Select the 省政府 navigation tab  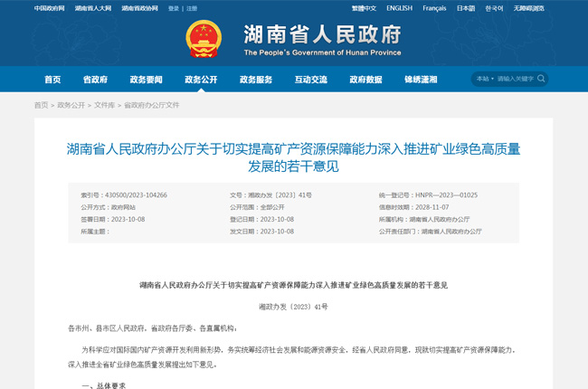coord(95,80)
